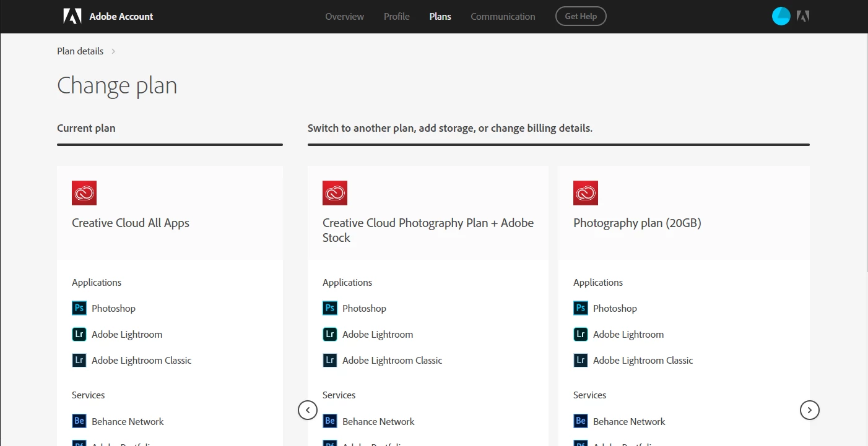Go to the Communication tab
Image resolution: width=868 pixels, height=446 pixels.
pos(503,17)
